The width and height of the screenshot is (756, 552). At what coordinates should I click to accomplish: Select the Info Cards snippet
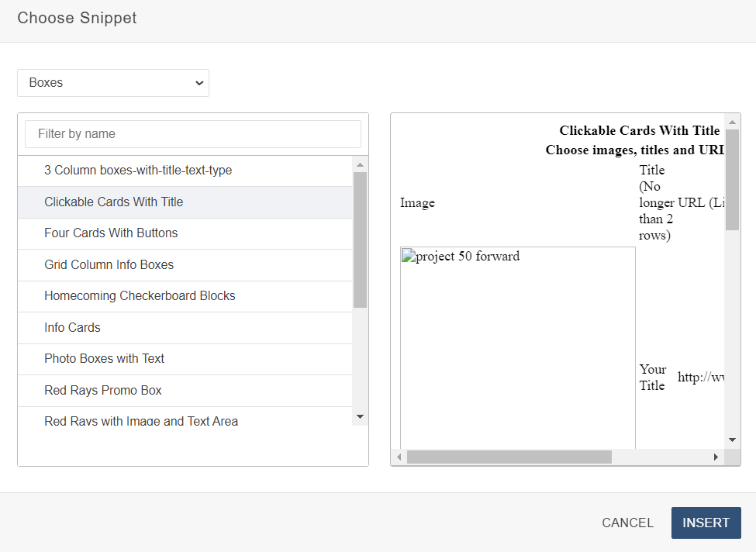point(72,327)
